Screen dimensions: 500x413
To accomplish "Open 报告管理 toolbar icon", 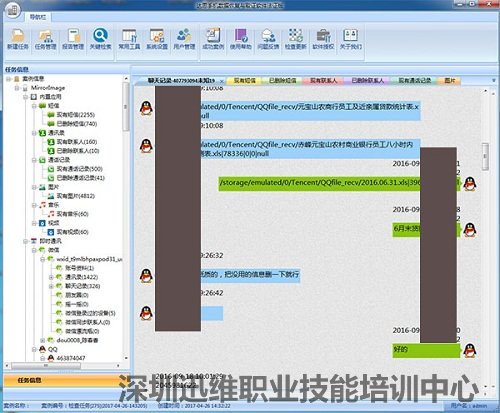I will [73, 39].
